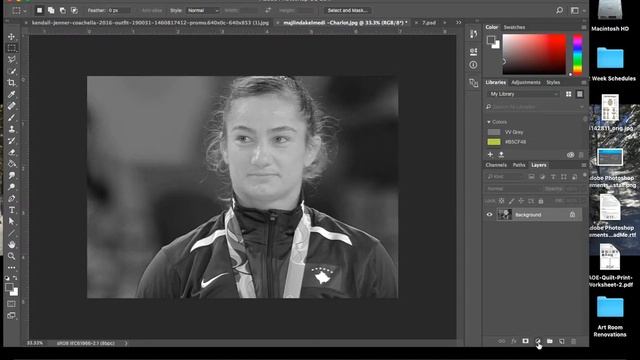Open the workspace switcher dropdown
640x360 pixels.
coord(578,10)
